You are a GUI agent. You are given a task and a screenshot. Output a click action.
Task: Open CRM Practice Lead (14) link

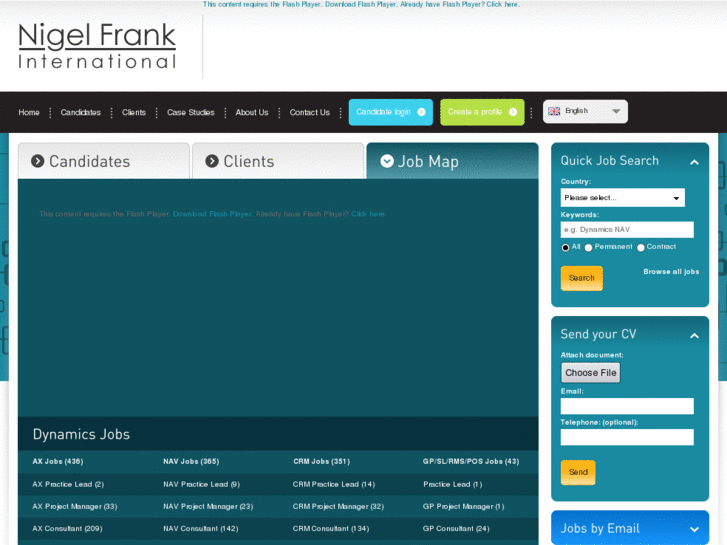click(x=334, y=484)
